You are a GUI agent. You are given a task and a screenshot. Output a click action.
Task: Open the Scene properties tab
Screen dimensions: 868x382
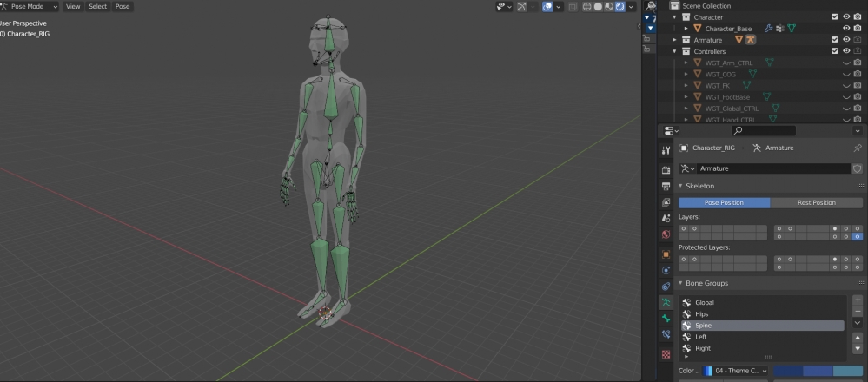coord(666,219)
